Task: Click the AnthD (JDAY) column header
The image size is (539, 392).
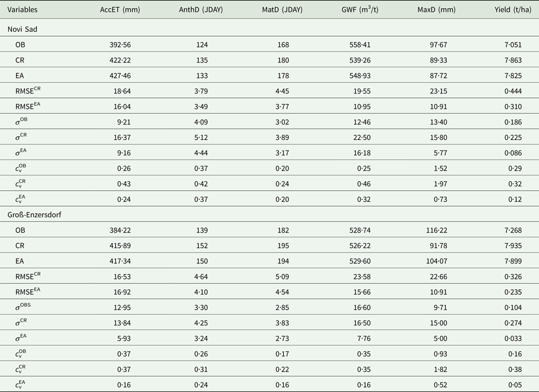Action: tap(200, 9)
